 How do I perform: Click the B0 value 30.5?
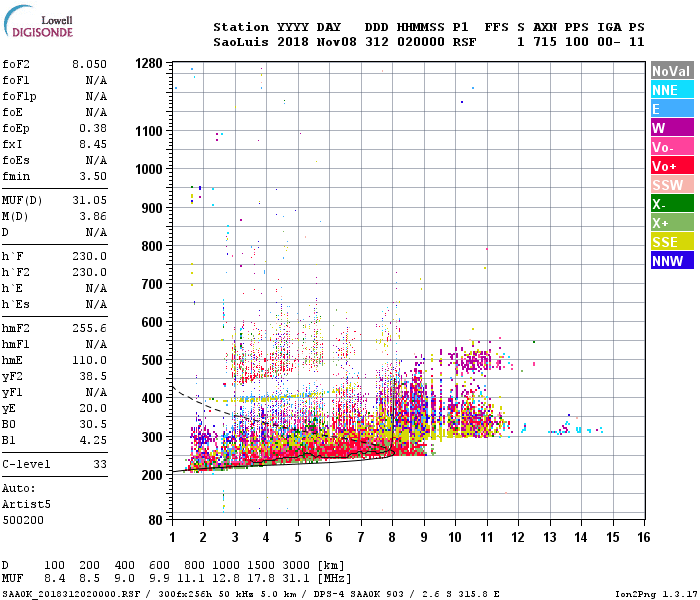[93, 425]
